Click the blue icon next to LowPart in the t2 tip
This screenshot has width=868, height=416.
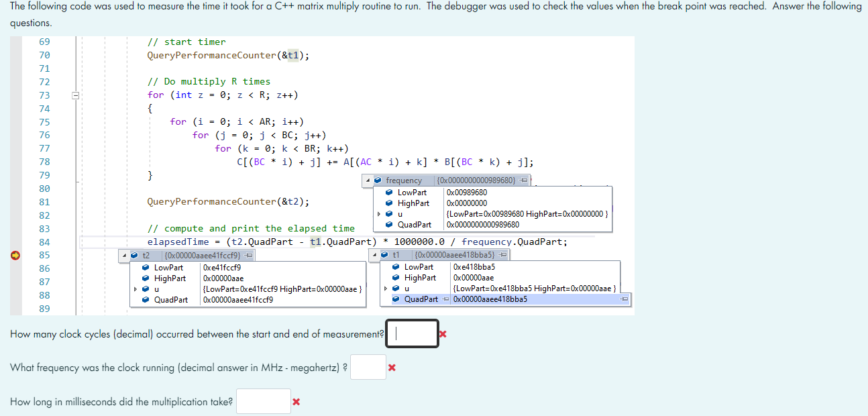(144, 268)
